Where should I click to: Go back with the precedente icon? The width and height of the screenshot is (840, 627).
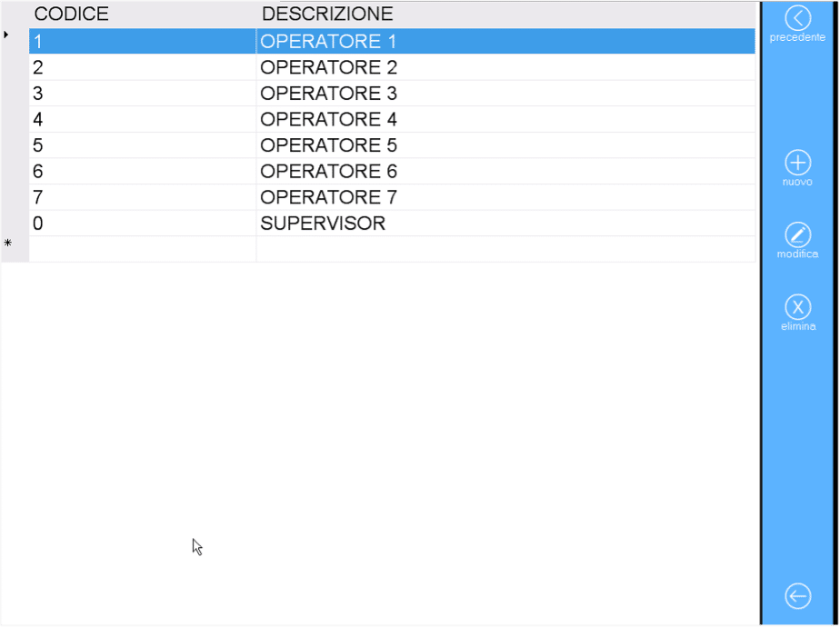797,25
